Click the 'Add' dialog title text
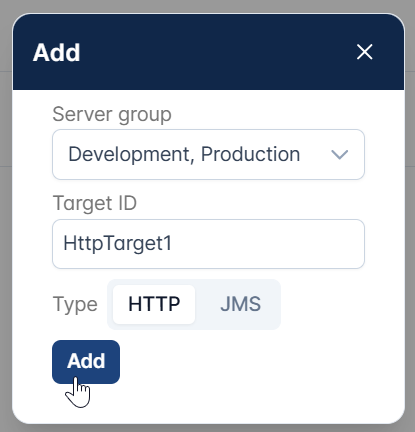Image resolution: width=415 pixels, height=432 pixels. pos(56,52)
